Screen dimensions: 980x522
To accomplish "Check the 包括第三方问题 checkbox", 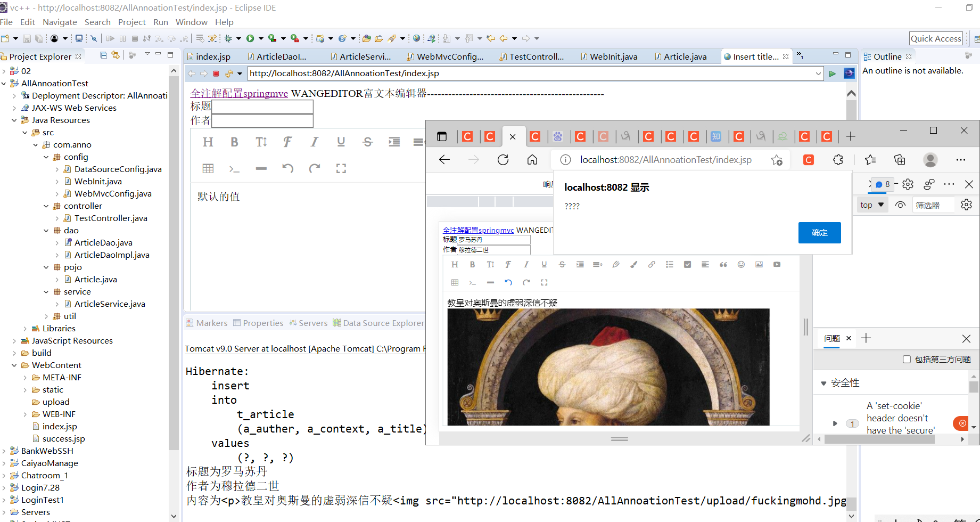I will [x=907, y=359].
